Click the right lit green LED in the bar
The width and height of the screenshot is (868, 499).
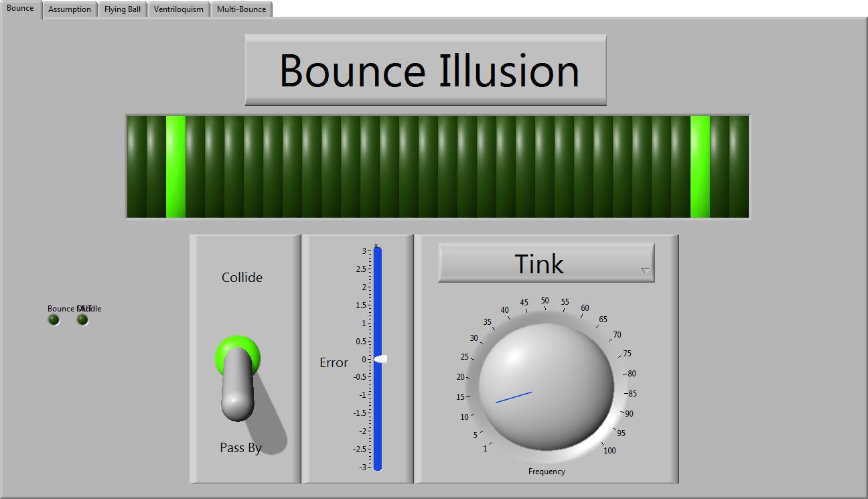(x=700, y=166)
